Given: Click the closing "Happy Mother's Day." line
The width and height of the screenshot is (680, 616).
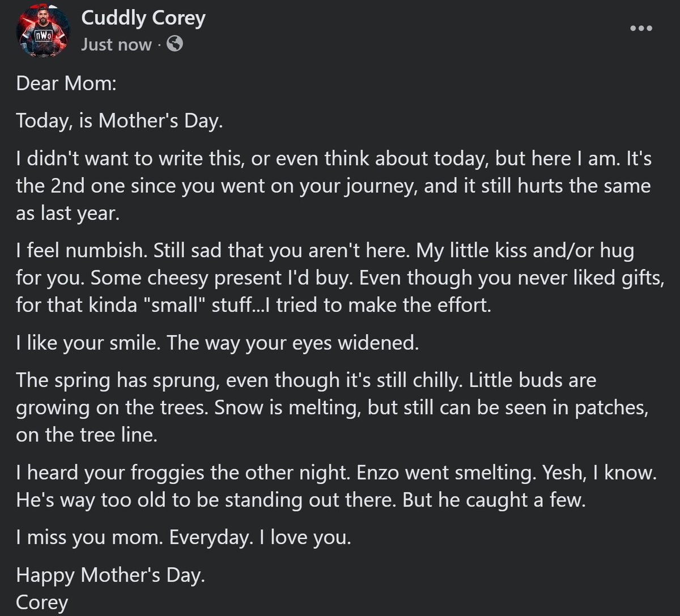Looking at the screenshot, I should point(110,576).
